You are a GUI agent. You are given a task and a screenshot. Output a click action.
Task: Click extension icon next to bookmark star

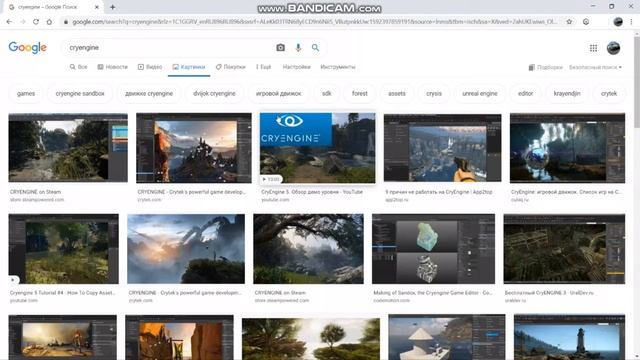586,22
